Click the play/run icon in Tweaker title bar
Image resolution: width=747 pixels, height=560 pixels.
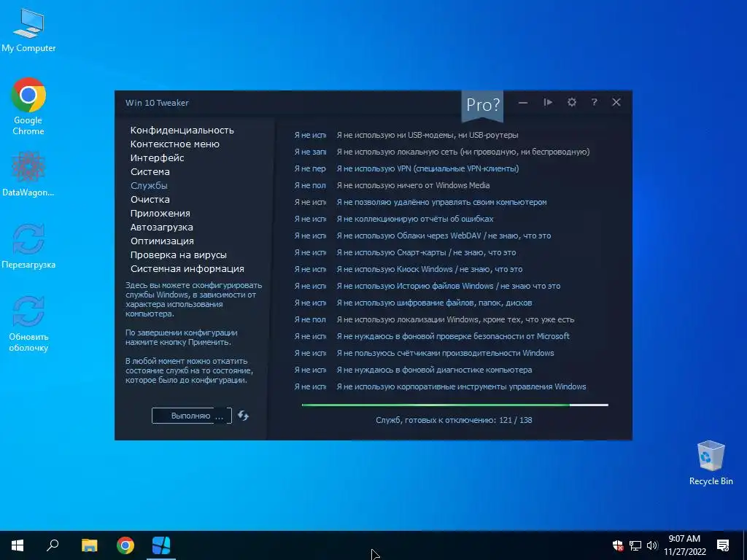click(x=548, y=102)
